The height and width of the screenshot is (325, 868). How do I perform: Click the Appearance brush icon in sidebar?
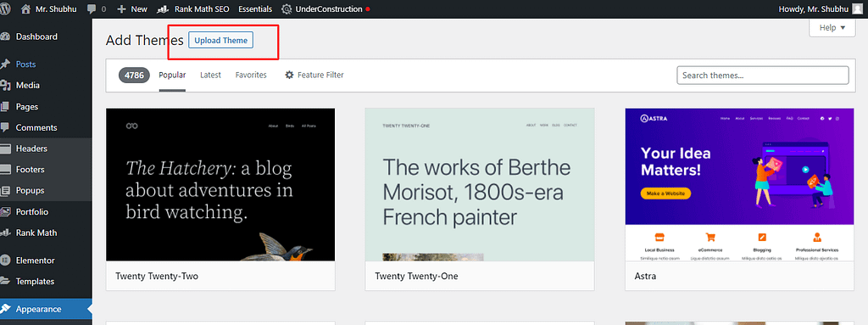(6, 309)
